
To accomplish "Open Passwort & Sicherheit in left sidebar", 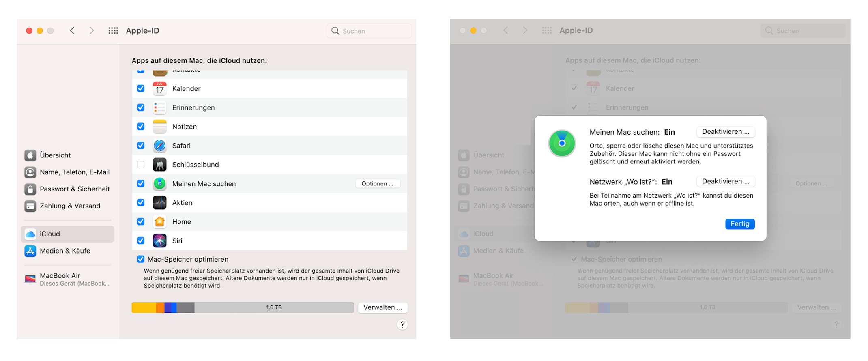I will click(67, 189).
